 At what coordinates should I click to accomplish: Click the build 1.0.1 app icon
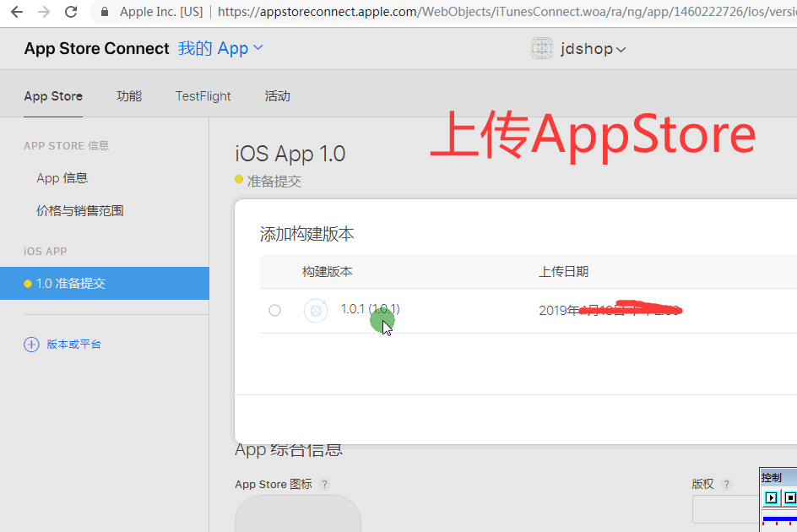(x=316, y=310)
